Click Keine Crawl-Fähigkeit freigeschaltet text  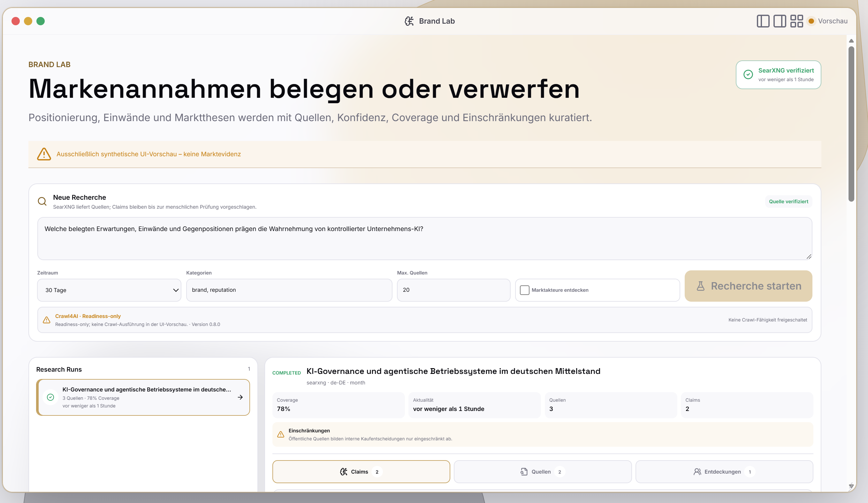(768, 320)
